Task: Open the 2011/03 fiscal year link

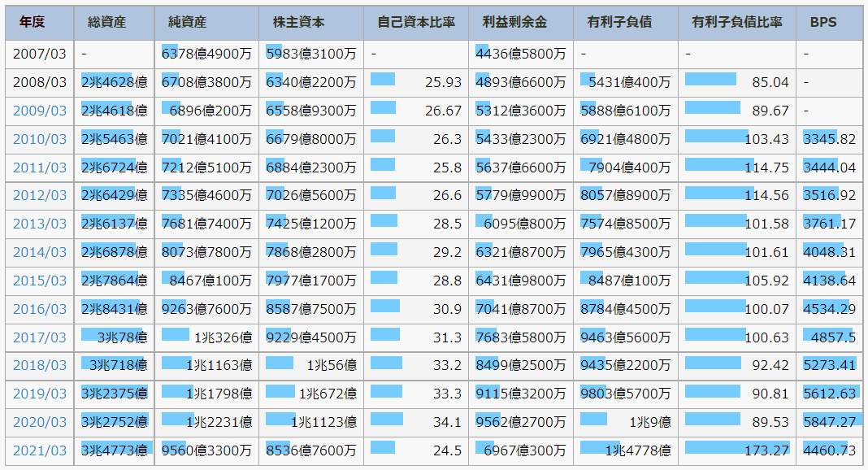Action: [x=39, y=168]
